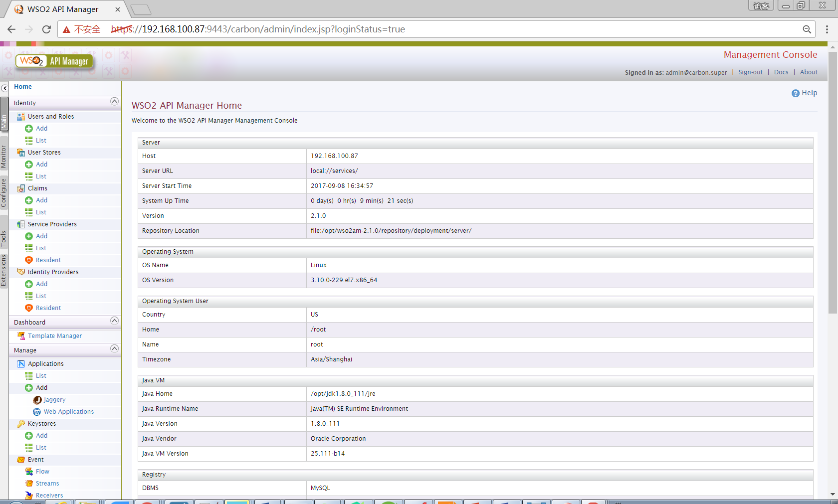Viewport: 838px width, 504px height.
Task: Click the Jaggery application icon
Action: coord(37,400)
